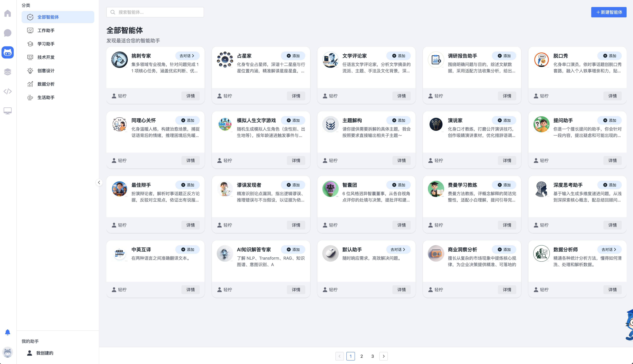Click 详情 on 中英互译 card

pyautogui.click(x=190, y=290)
